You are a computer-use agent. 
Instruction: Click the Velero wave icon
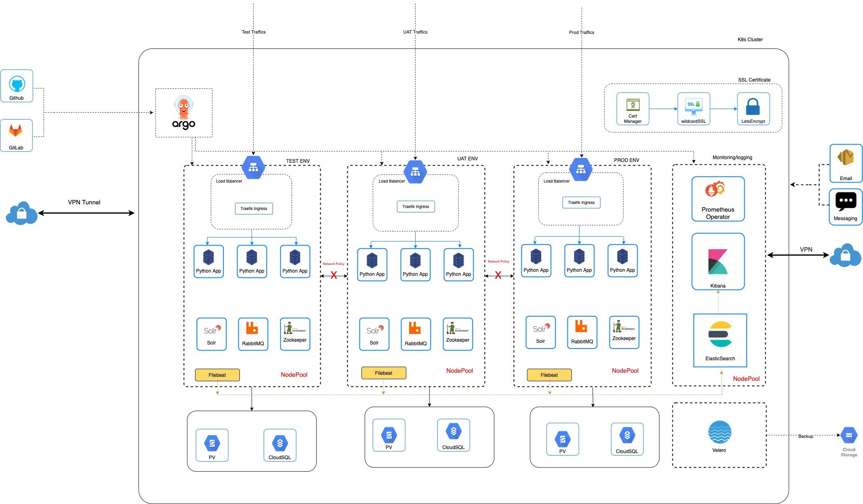(719, 432)
